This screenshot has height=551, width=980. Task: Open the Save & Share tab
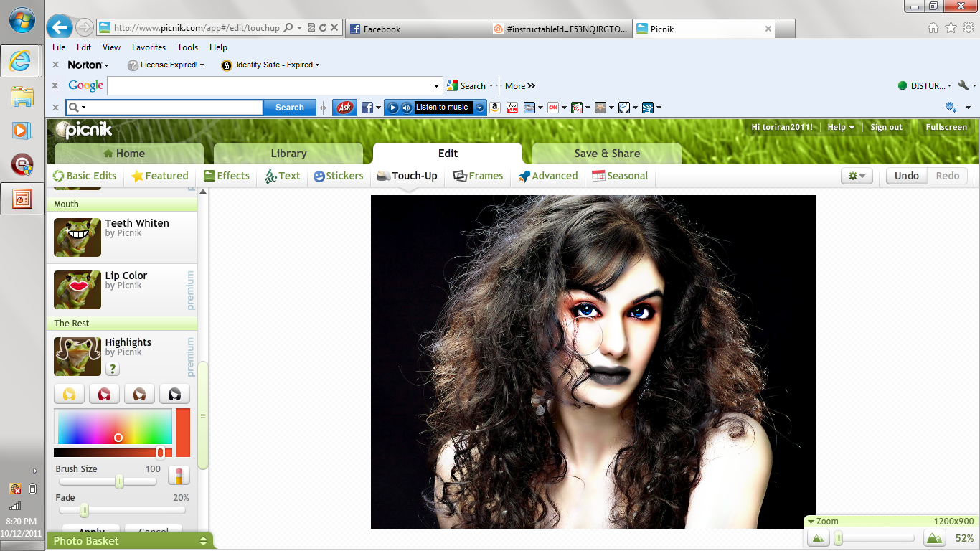607,154
